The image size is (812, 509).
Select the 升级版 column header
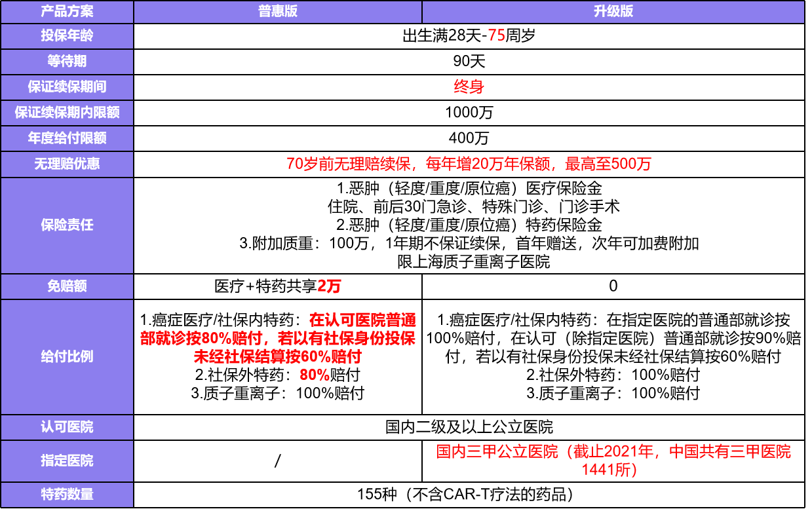613,11
